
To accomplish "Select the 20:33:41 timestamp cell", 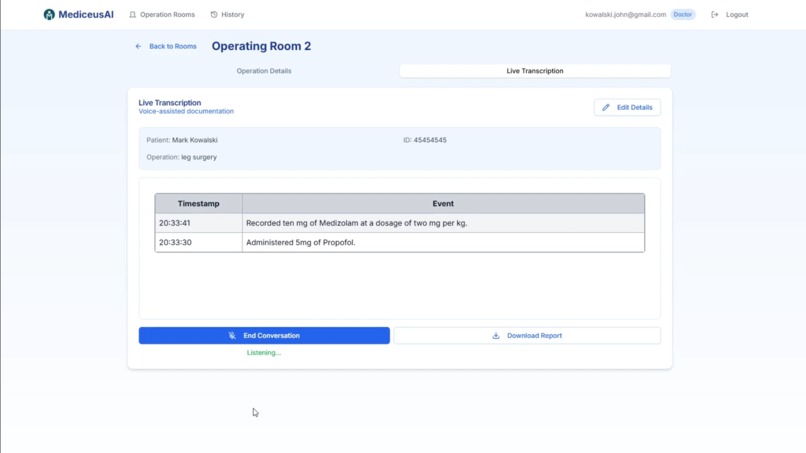I will (198, 223).
